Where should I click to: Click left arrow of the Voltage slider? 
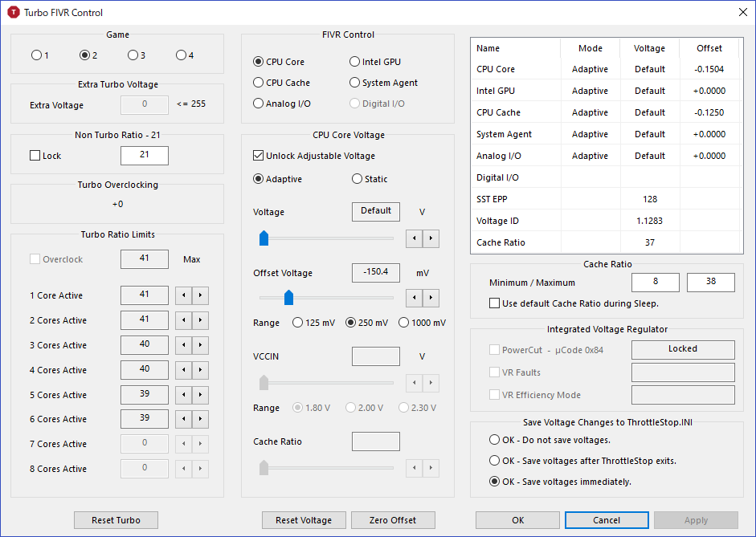(415, 238)
